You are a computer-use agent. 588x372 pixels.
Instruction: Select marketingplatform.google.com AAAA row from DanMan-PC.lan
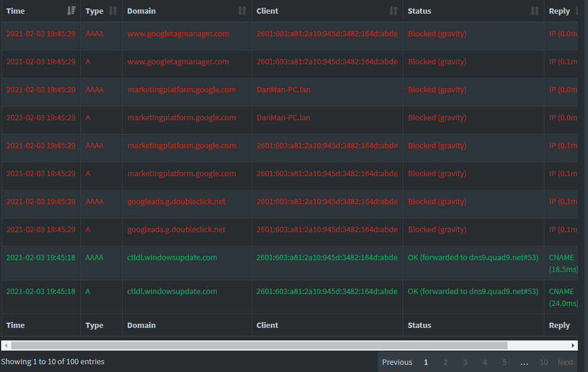coord(182,90)
